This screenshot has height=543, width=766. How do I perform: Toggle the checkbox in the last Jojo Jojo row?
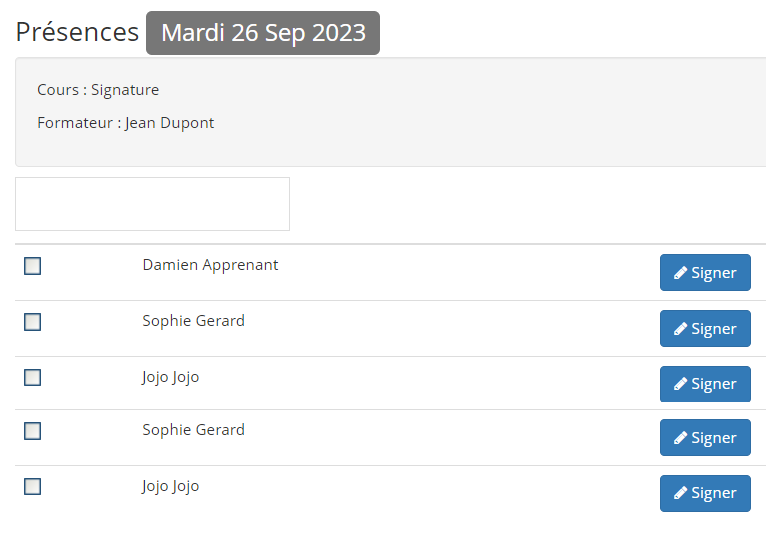point(32,487)
